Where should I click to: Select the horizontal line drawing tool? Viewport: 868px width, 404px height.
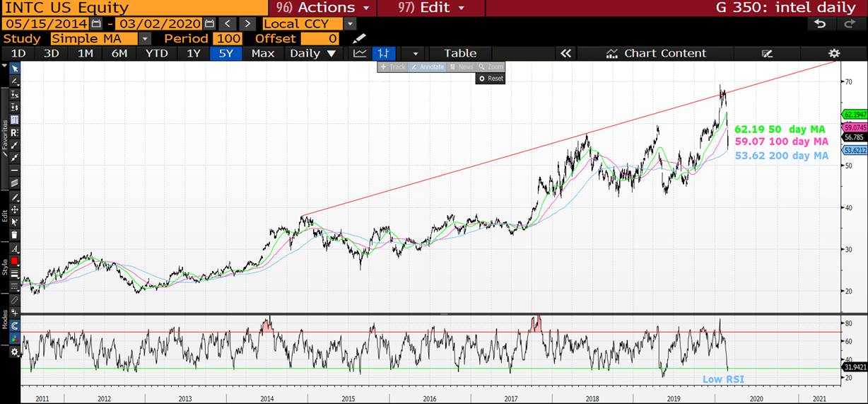click(14, 170)
